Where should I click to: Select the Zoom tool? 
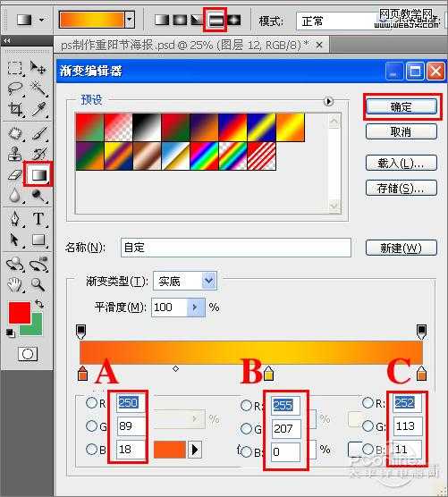click(x=38, y=284)
